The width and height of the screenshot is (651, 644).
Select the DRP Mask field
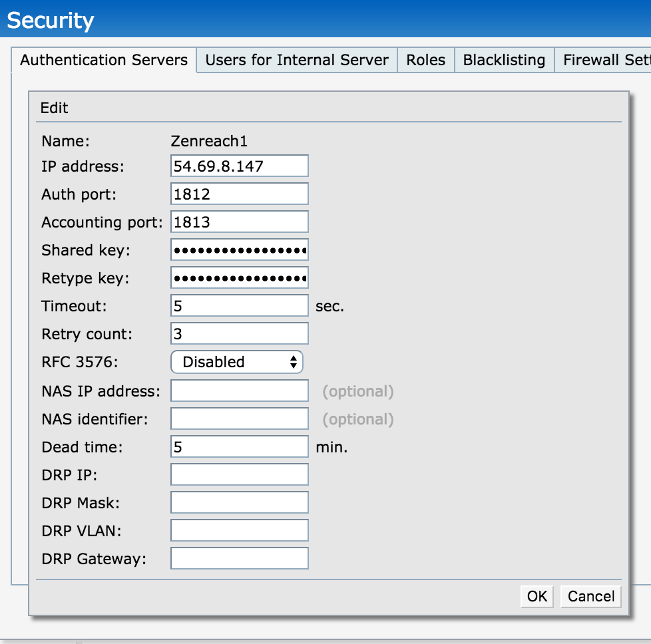239,503
